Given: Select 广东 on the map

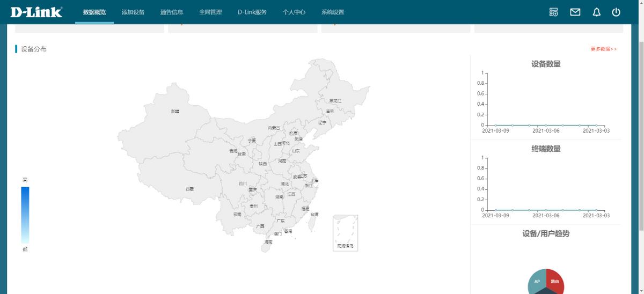Looking at the screenshot, I should [x=281, y=220].
